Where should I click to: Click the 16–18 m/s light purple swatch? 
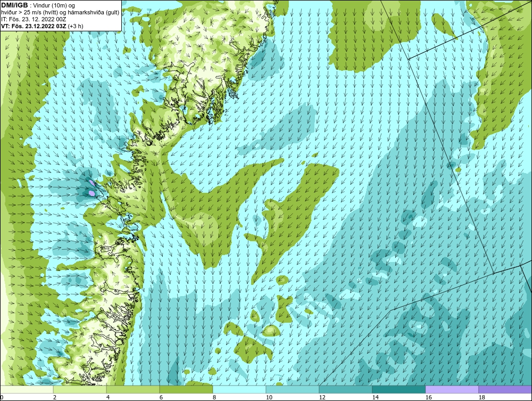coord(452,389)
